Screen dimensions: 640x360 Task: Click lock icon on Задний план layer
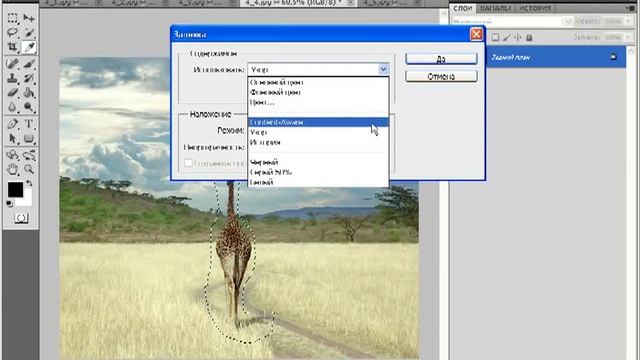tap(613, 57)
